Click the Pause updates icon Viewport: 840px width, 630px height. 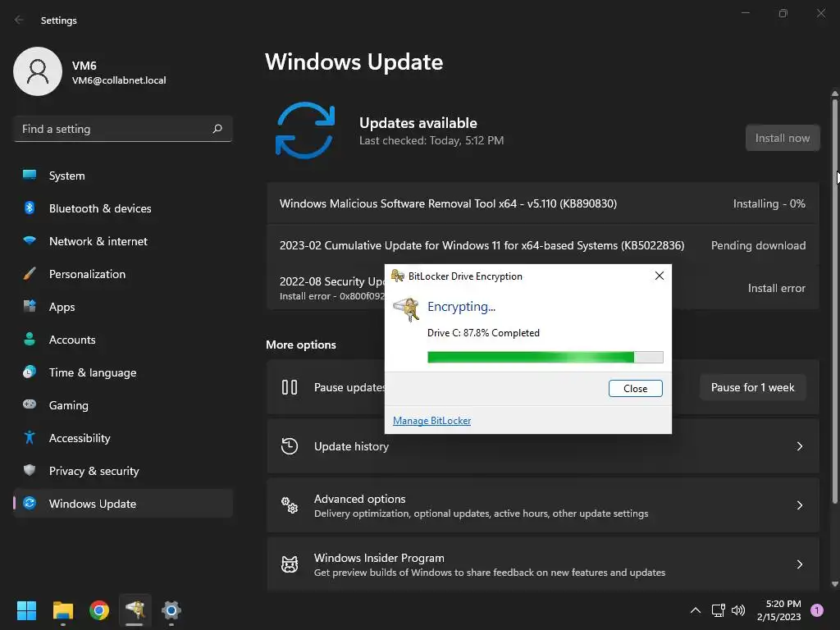[290, 387]
